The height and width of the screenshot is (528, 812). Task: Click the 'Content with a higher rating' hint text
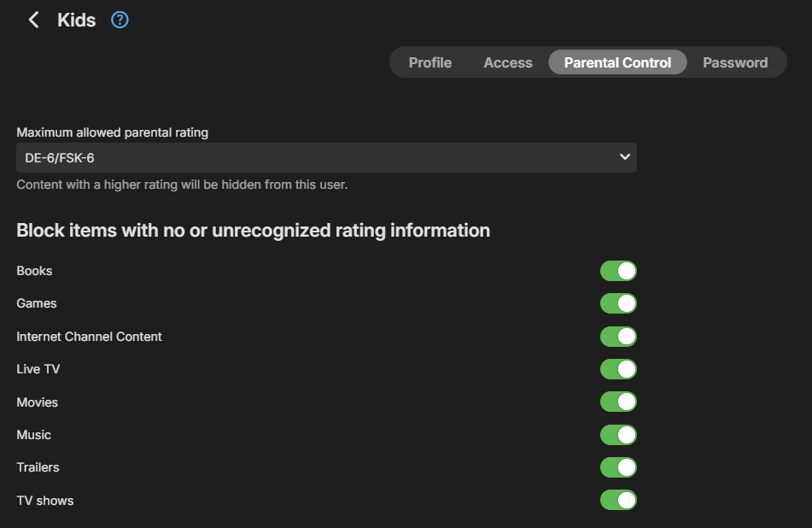click(182, 185)
